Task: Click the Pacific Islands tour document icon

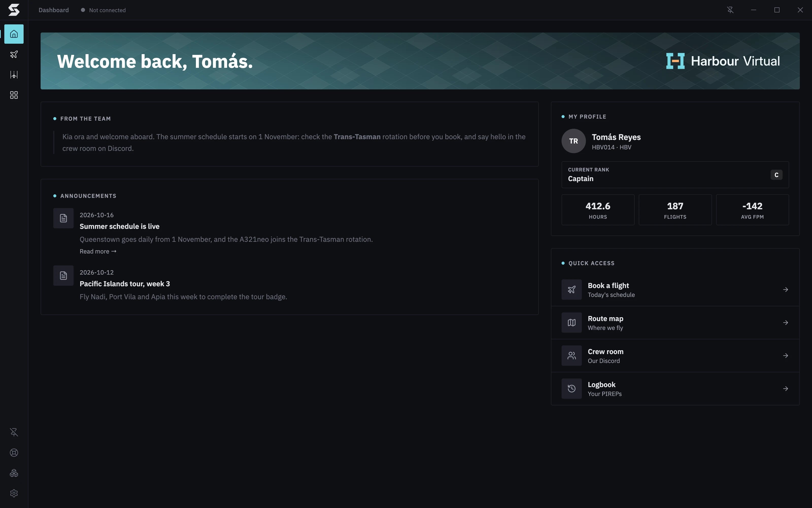Action: click(63, 276)
